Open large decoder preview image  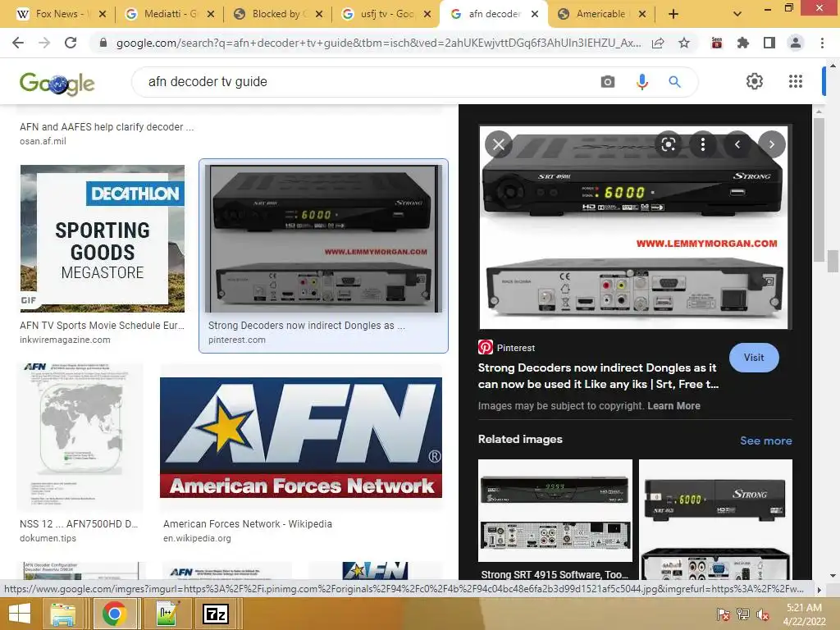click(633, 227)
